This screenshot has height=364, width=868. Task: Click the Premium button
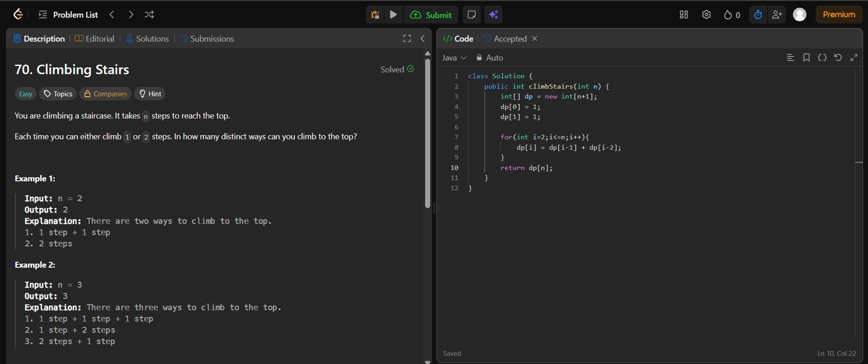coord(839,14)
